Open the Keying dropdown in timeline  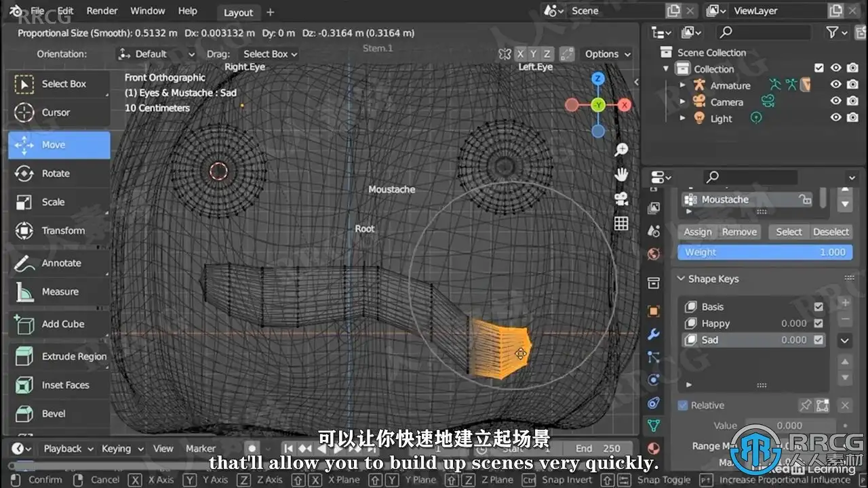tap(123, 449)
